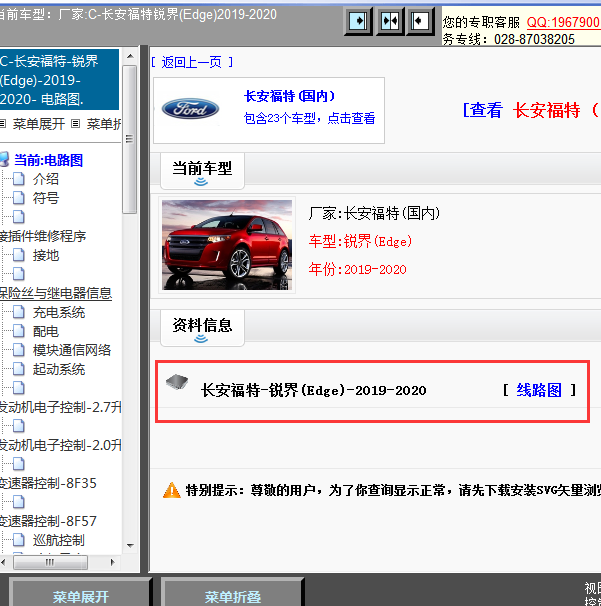Screen dimensions: 601x606
Task: Click the 当前:电路图 root tree node
Action: [x=49, y=160]
